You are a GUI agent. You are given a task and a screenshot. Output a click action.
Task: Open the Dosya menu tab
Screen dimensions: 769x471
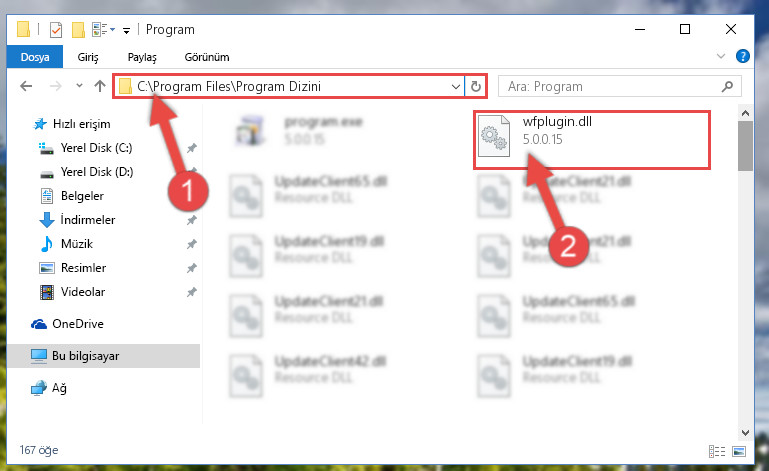[x=35, y=57]
